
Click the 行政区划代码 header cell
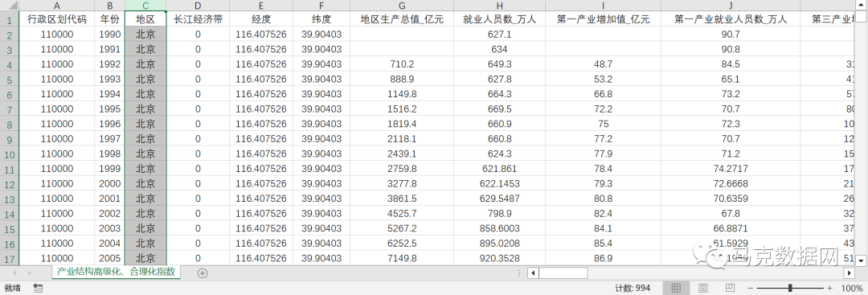tap(56, 19)
